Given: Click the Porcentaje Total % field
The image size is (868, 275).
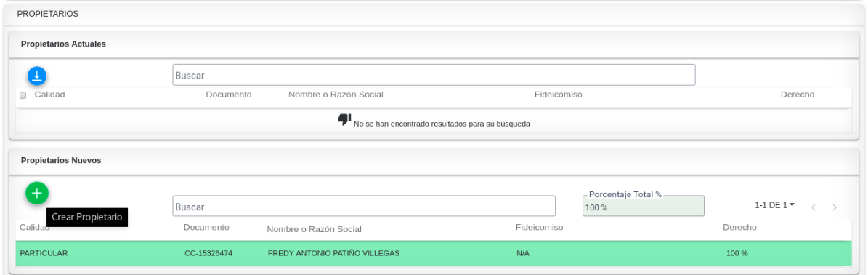Looking at the screenshot, I should pyautogui.click(x=644, y=207).
